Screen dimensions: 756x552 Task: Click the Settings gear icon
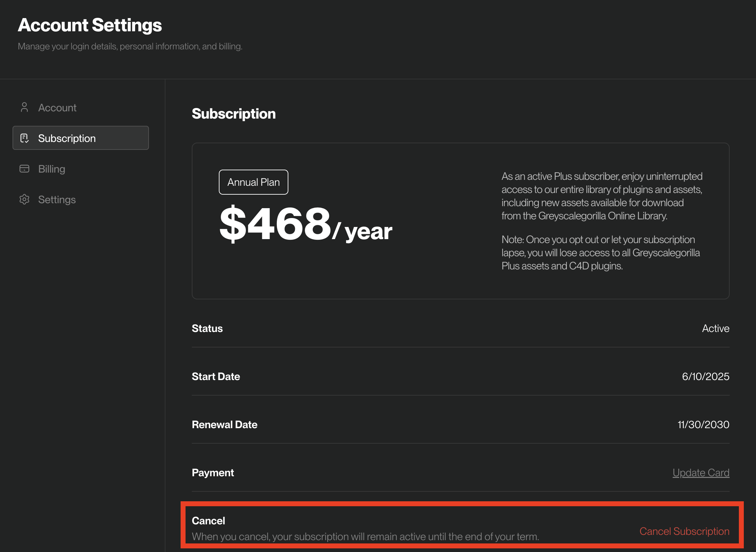pyautogui.click(x=24, y=200)
